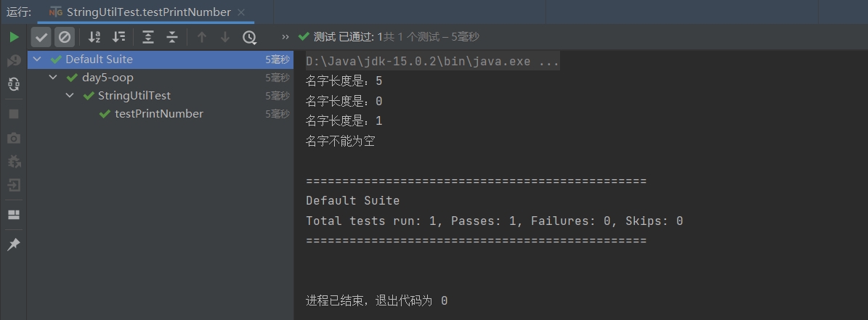Toggle show passed tests checkmark button
868x320 pixels.
pos(41,37)
